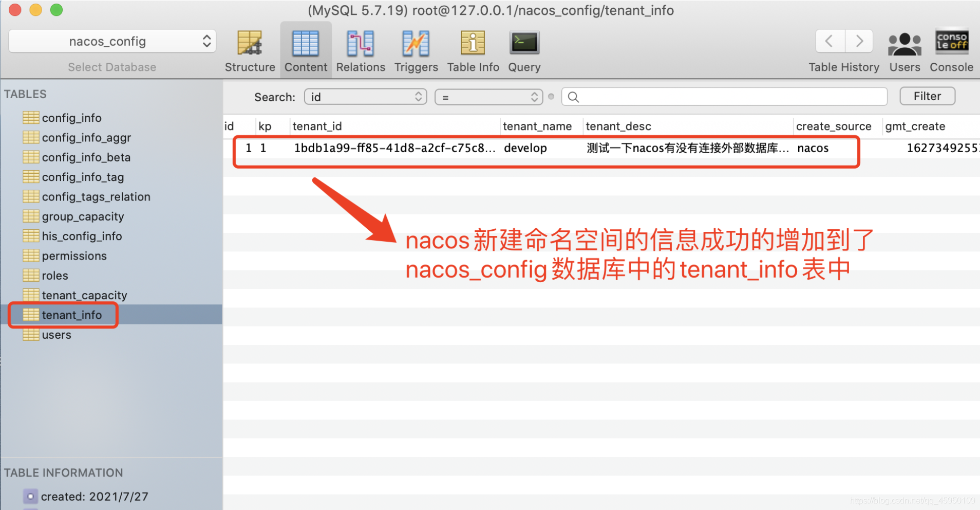
Task: Click the magnifier icon in search field
Action: pos(574,97)
